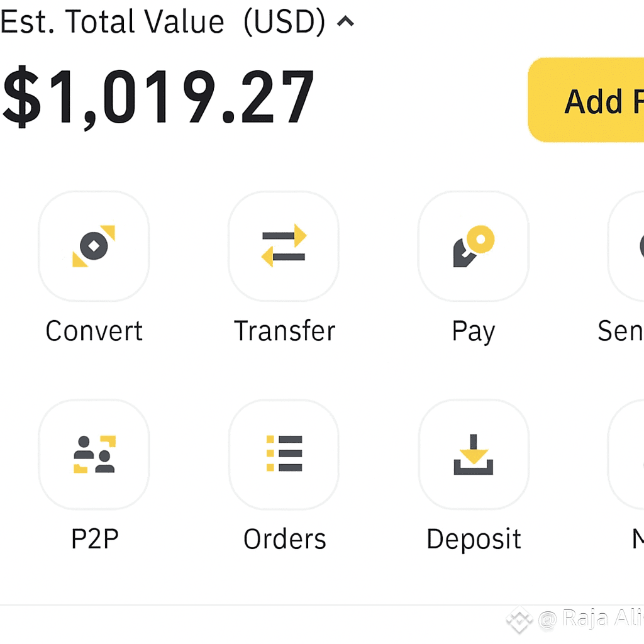
Task: Click the cut-off icon right of Deposit
Action: 629,454
